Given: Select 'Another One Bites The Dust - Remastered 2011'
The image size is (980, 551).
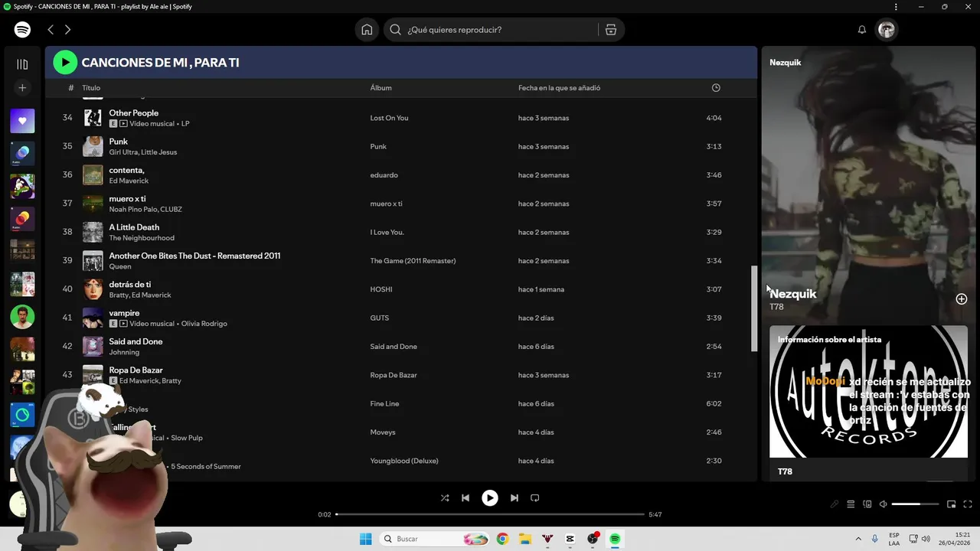Looking at the screenshot, I should [194, 256].
